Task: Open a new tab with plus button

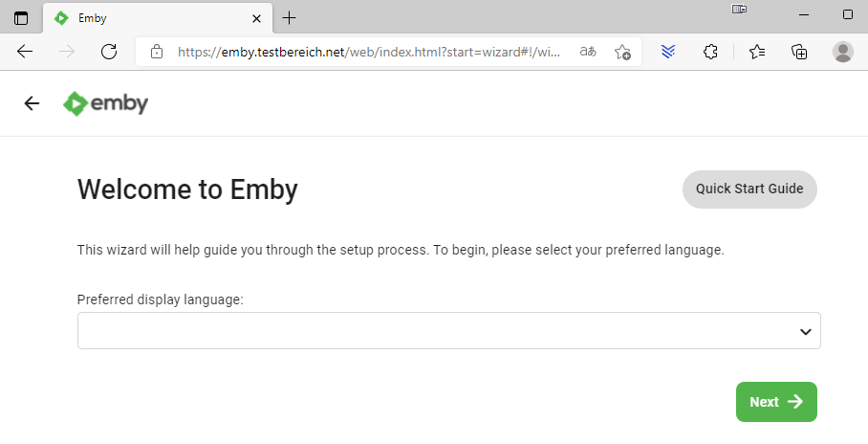Action: (x=289, y=18)
